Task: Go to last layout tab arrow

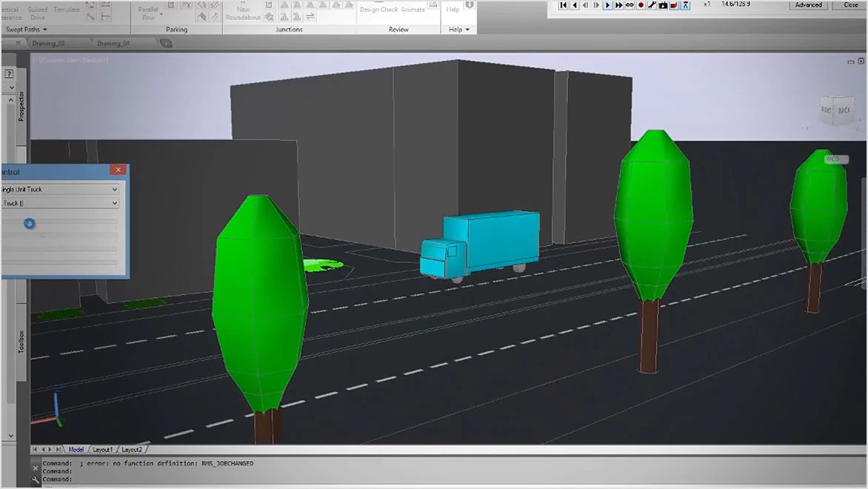Action: 58,450
